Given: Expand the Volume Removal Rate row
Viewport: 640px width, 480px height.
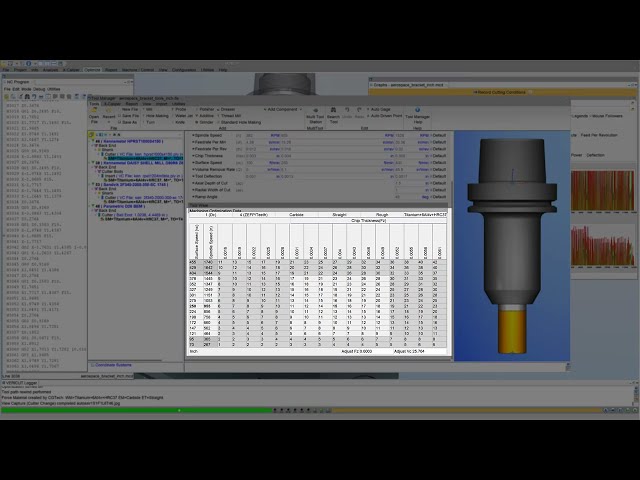Looking at the screenshot, I should (193, 169).
